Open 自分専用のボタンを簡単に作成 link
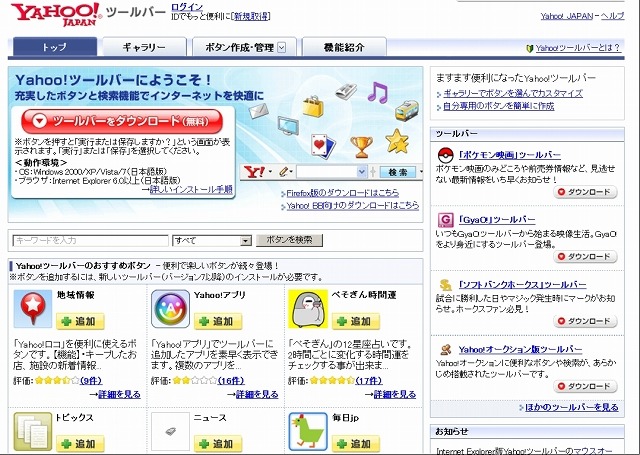The height and width of the screenshot is (455, 640). [x=498, y=107]
